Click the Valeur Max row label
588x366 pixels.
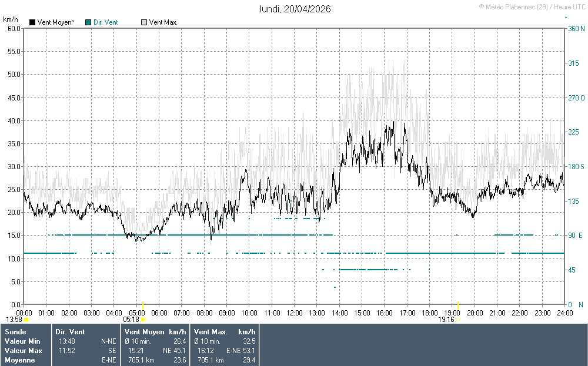(x=23, y=351)
